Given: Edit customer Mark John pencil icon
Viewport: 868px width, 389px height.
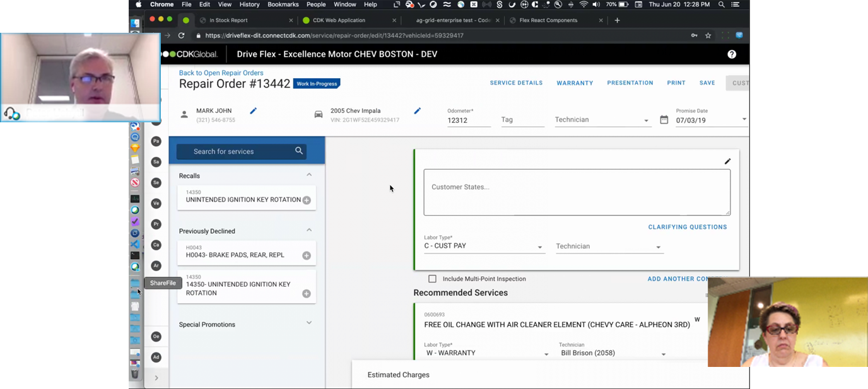Looking at the screenshot, I should click(253, 111).
